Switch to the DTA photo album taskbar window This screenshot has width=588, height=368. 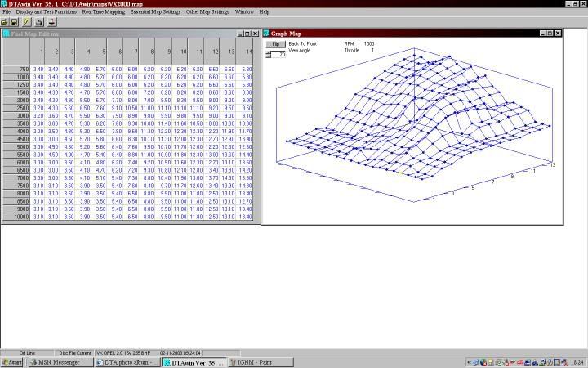[127, 362]
